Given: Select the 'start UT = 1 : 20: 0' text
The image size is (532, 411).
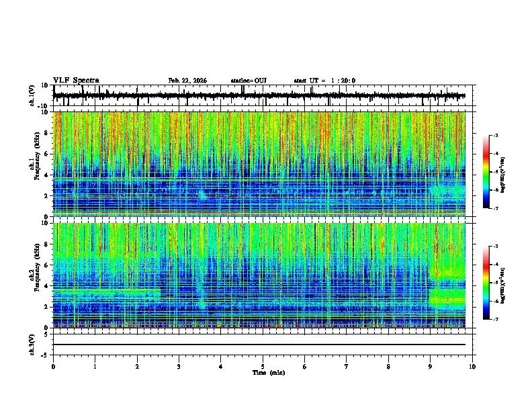Looking at the screenshot, I should (324, 81).
